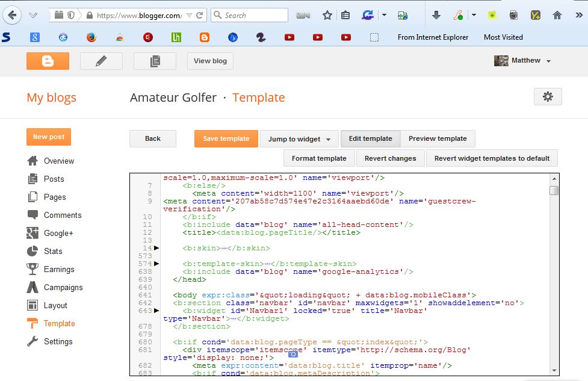The width and height of the screenshot is (588, 381).
Task: Open the Earnings section
Action: (60, 269)
